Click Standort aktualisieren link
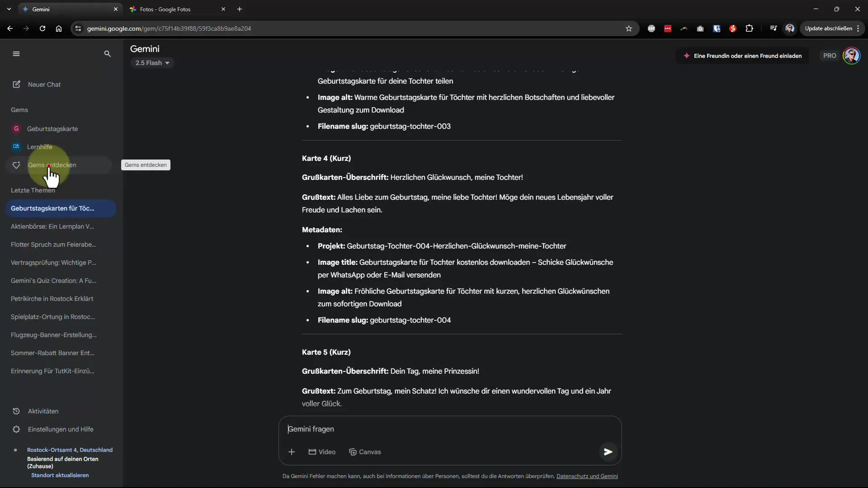Viewport: 868px width, 488px height. [x=60, y=475]
